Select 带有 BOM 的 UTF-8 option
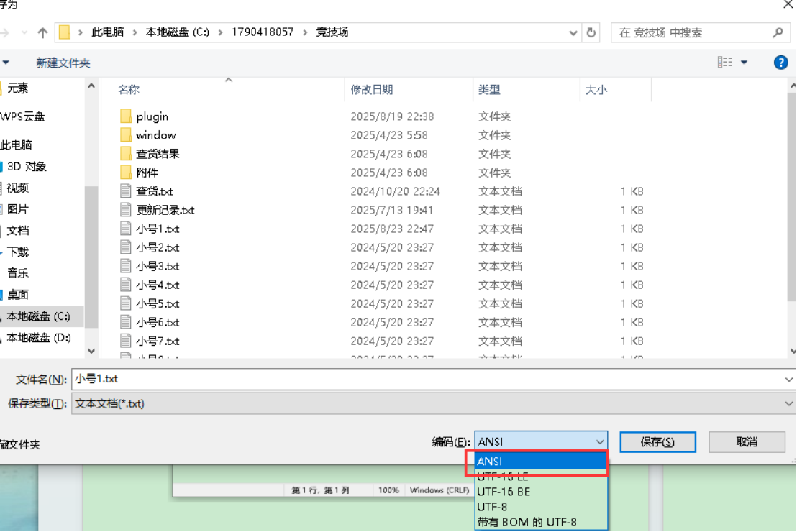 [x=527, y=522]
